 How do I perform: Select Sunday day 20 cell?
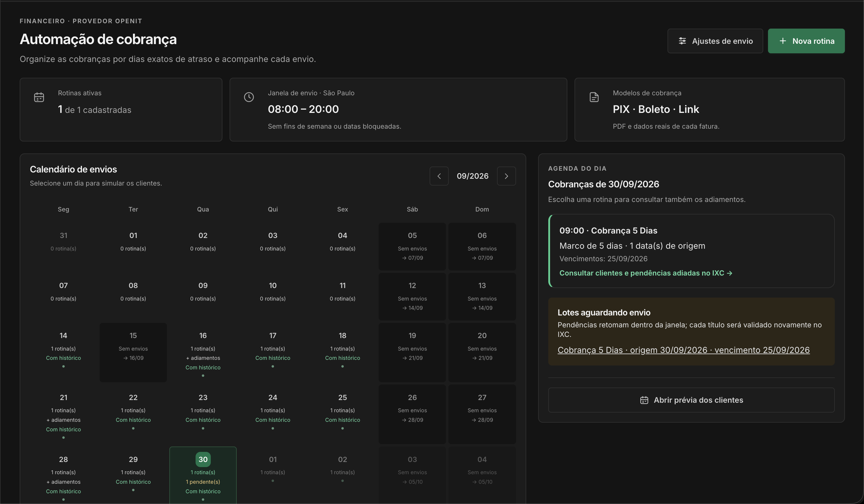click(482, 353)
